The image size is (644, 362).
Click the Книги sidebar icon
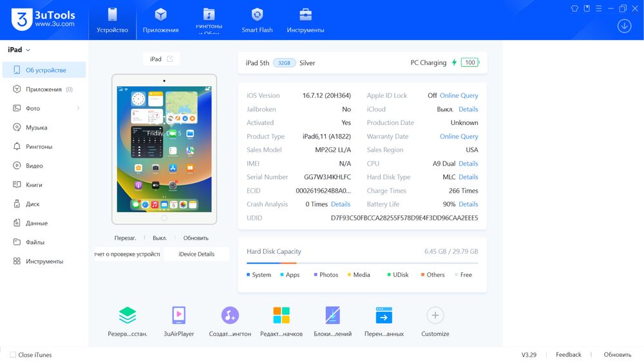pos(17,184)
